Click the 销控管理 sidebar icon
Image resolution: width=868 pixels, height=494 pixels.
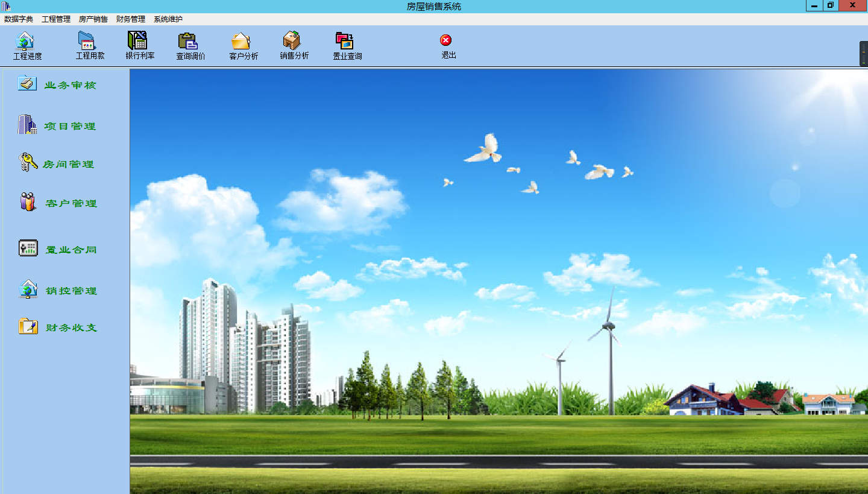click(x=28, y=289)
